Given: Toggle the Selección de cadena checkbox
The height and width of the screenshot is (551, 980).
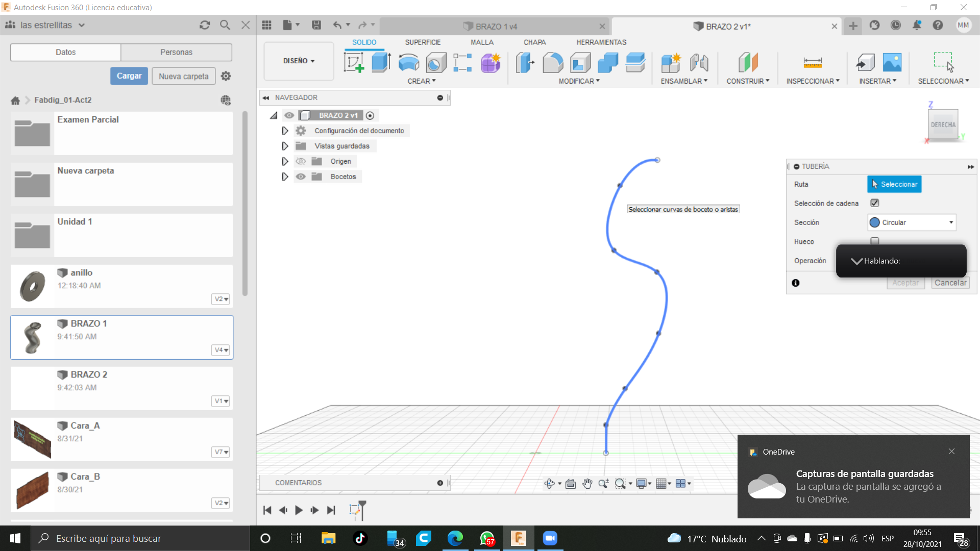Looking at the screenshot, I should [875, 203].
